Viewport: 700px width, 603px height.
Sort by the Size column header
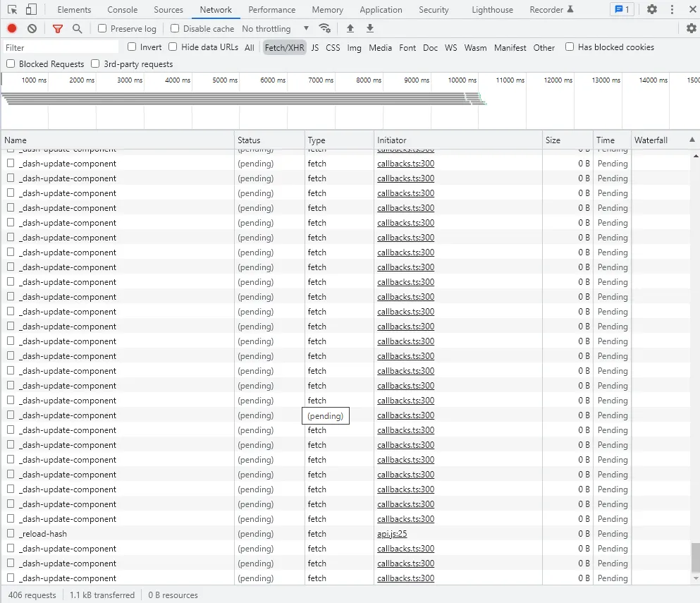click(567, 140)
